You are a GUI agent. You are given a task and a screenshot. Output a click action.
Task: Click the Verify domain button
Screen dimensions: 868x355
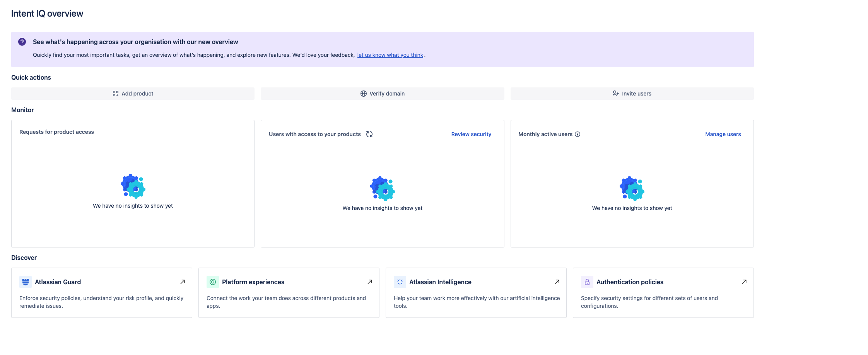[382, 94]
